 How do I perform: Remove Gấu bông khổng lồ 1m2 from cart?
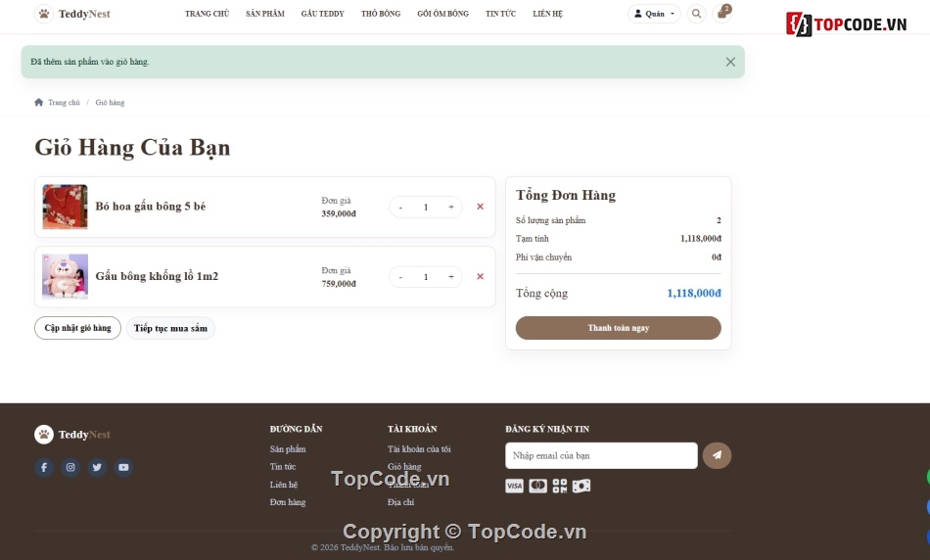pos(480,276)
